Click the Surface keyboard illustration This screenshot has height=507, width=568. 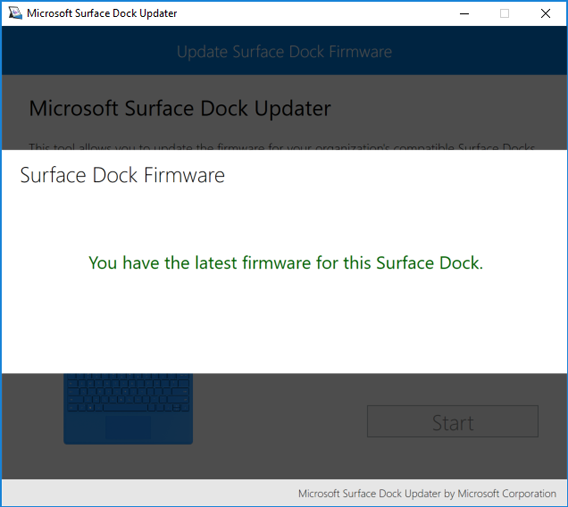tap(128, 408)
